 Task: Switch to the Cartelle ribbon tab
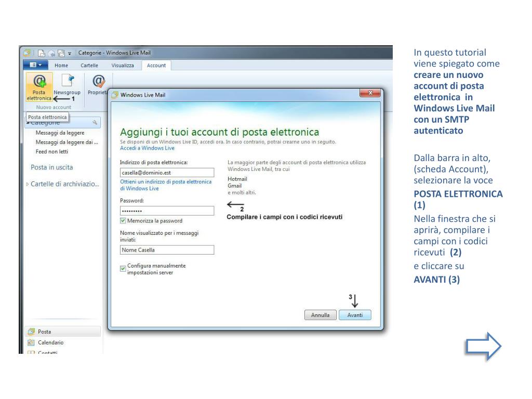pos(89,65)
